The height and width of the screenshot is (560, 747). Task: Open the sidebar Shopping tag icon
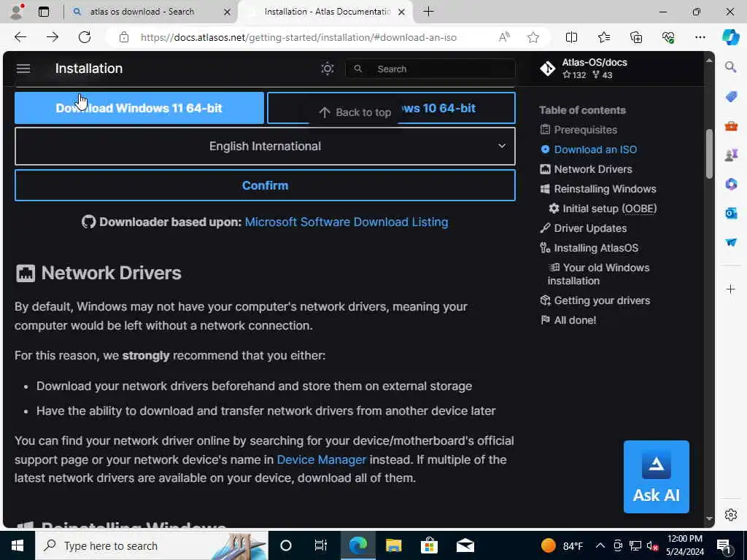[731, 97]
